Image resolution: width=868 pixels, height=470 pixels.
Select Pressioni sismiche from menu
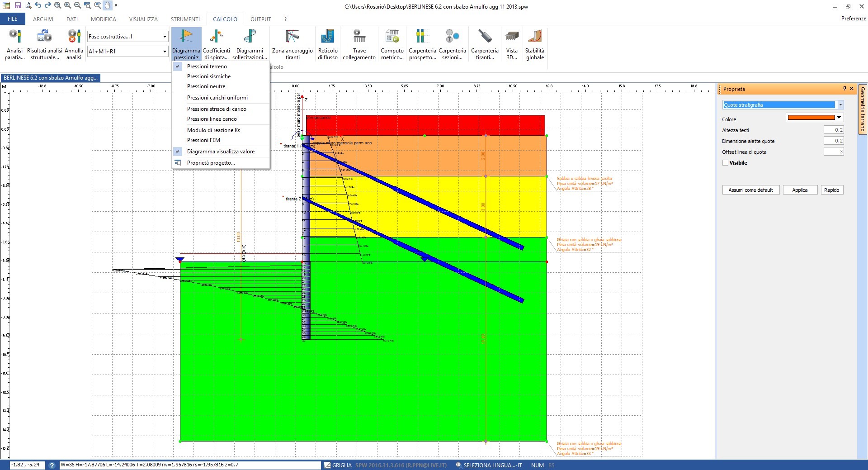point(209,76)
